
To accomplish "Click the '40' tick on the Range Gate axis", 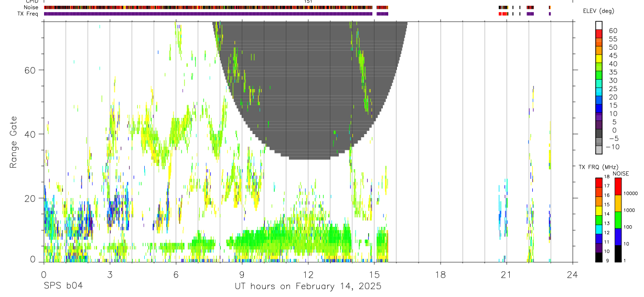I will (31, 134).
